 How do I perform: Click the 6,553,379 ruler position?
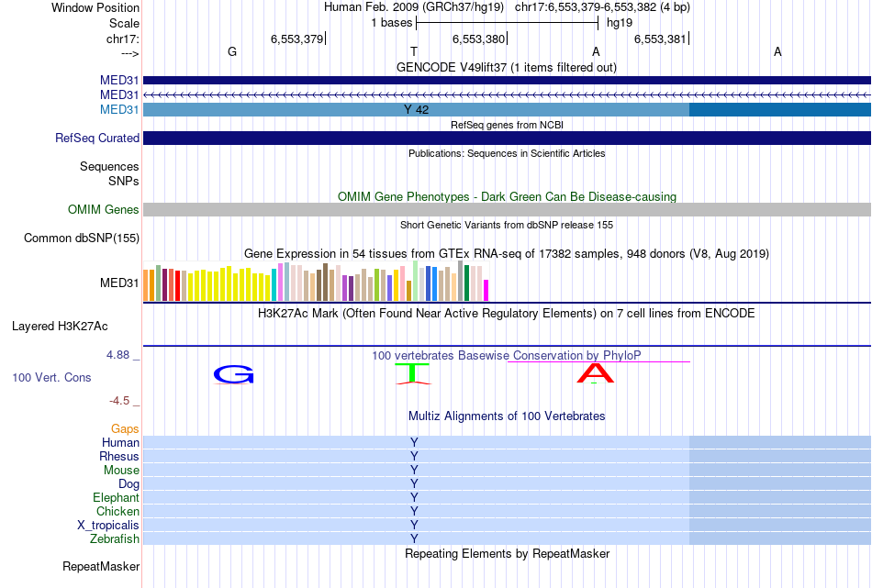297,39
